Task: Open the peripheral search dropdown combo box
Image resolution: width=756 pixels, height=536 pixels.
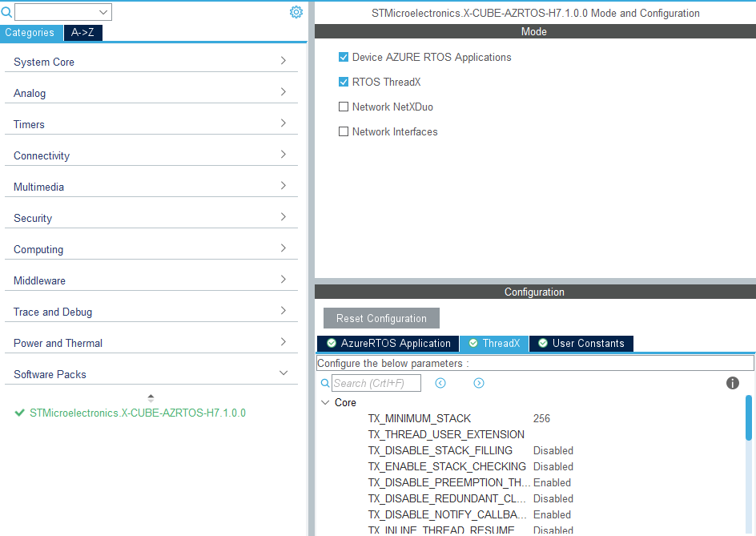Action: [x=63, y=12]
